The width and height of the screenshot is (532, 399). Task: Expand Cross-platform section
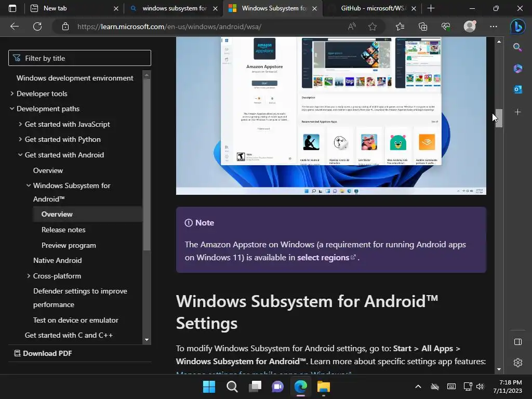coord(29,276)
